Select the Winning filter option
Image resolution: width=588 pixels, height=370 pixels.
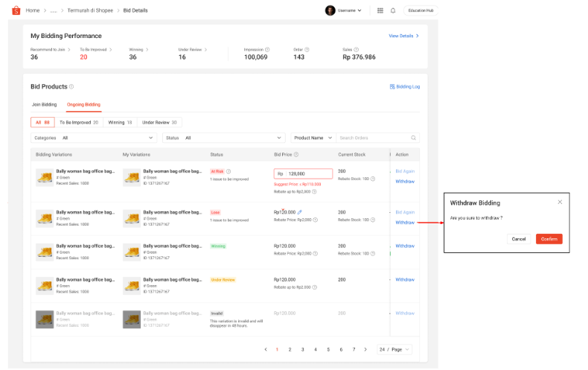pyautogui.click(x=120, y=122)
